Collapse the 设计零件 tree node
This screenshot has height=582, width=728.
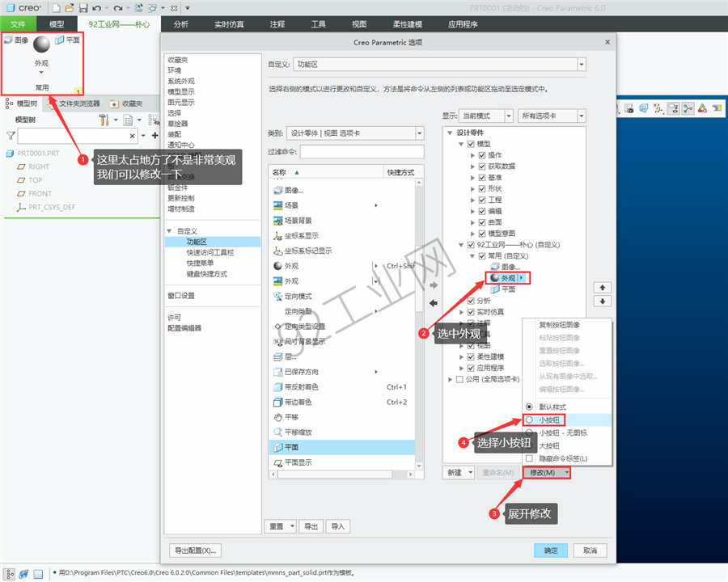[450, 133]
